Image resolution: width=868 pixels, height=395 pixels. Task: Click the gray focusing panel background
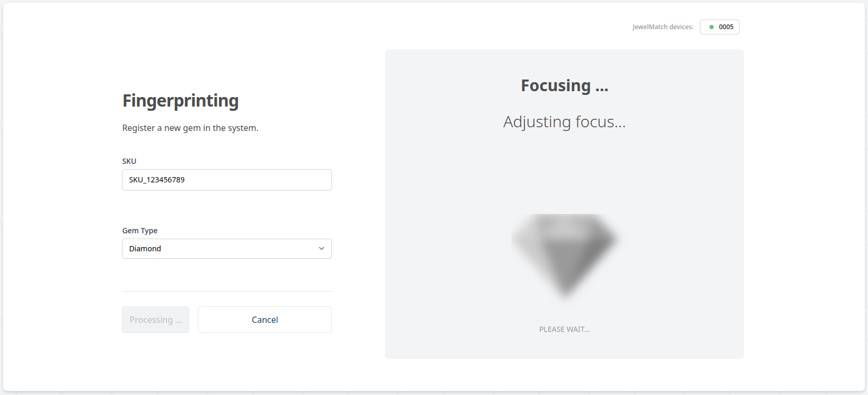(451, 186)
